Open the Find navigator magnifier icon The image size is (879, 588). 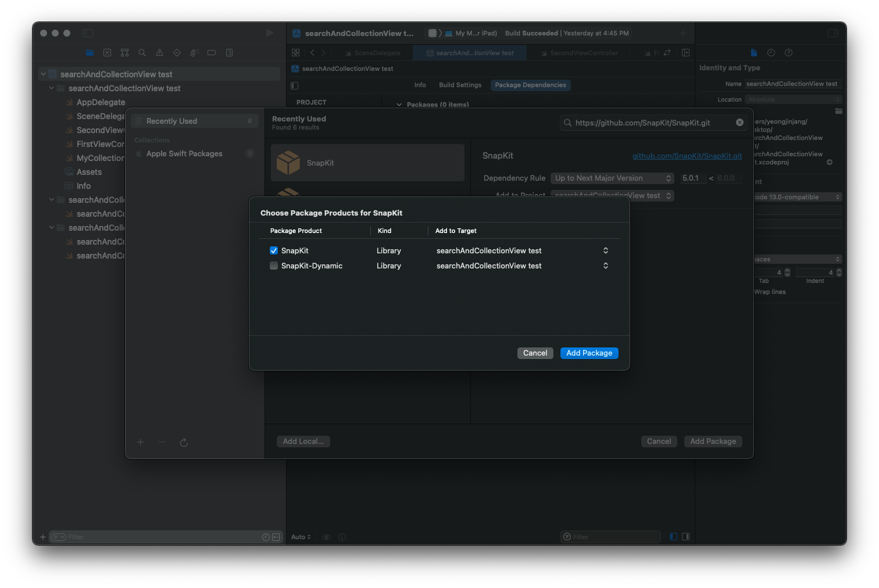click(x=142, y=52)
